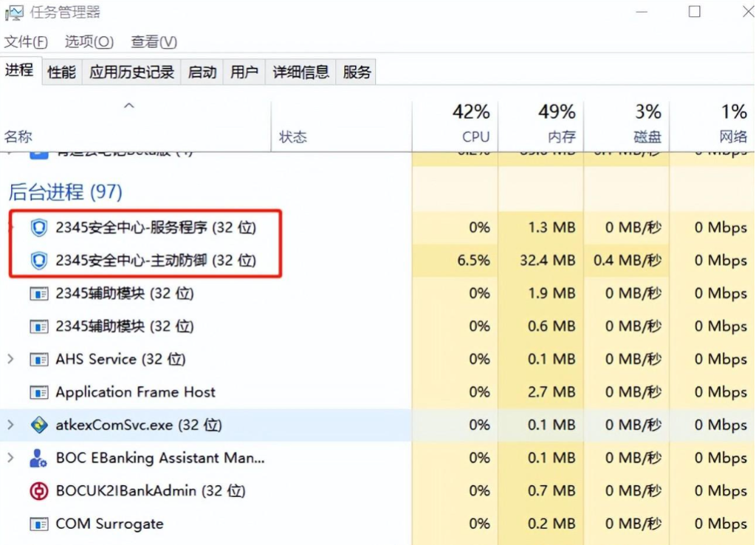The width and height of the screenshot is (756, 545).
Task: Click the icon of the 2345辅助模块 row using 0.6 MB
Action: pos(39,326)
